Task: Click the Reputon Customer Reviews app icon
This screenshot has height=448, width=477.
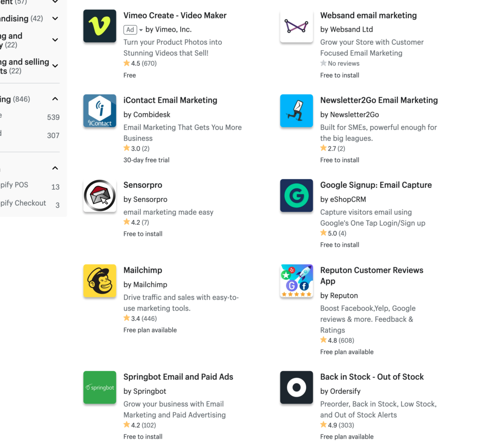Action: point(296,281)
